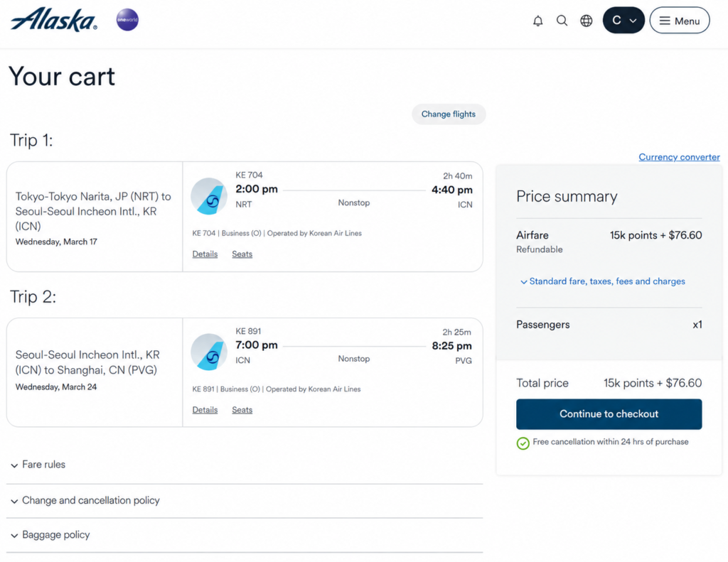Click the Change flights button
728x562 pixels.
click(449, 114)
